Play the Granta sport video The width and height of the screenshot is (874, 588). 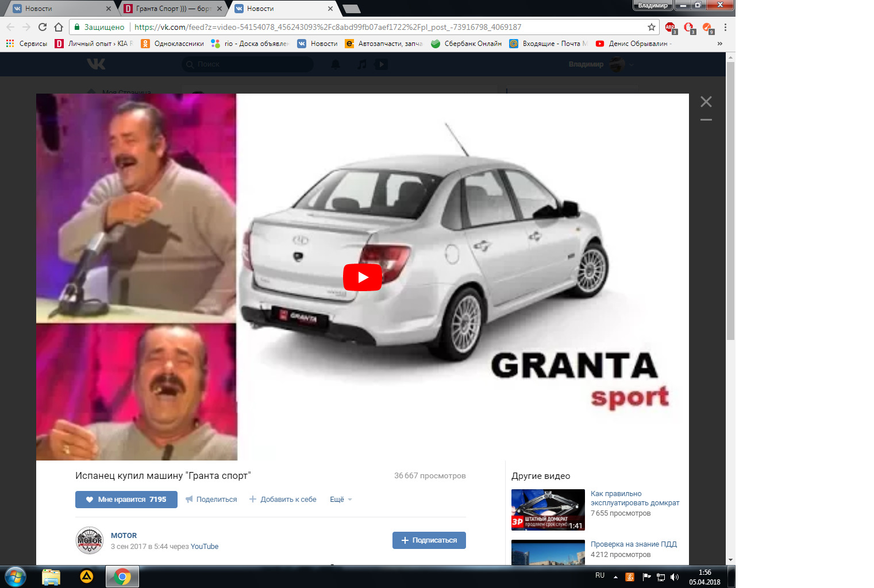[x=363, y=277]
